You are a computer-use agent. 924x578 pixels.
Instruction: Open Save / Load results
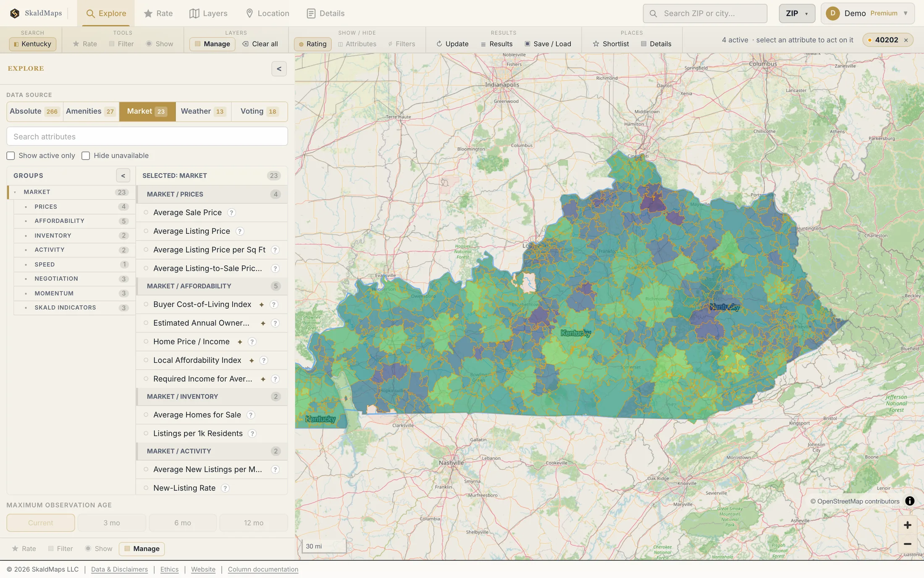[x=548, y=44]
